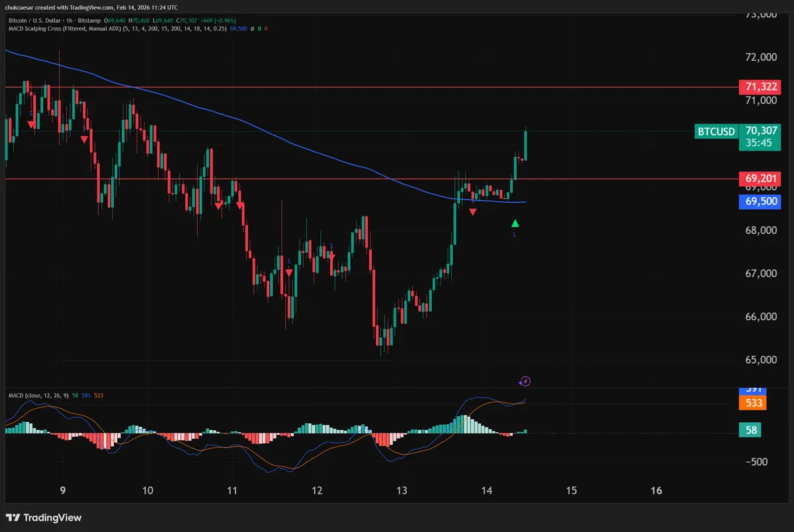Click the chukcaesar TradingView.com caption

[x=93, y=7]
